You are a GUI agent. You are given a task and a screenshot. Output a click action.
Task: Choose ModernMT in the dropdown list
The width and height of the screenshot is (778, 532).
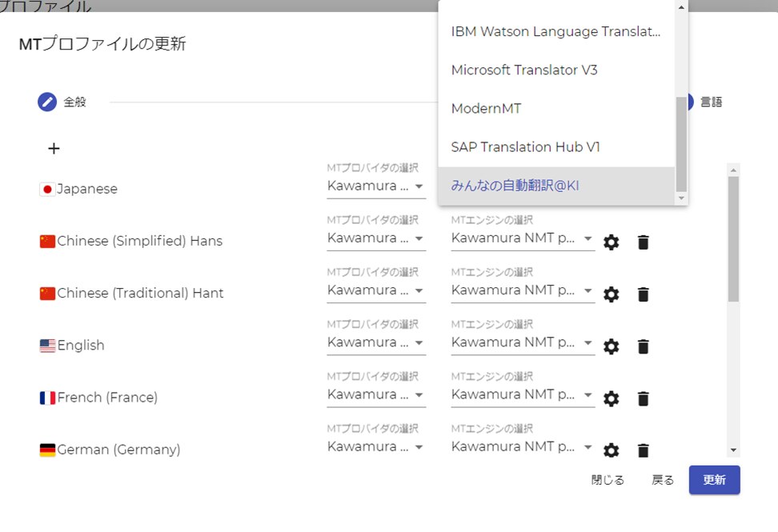tap(486, 109)
